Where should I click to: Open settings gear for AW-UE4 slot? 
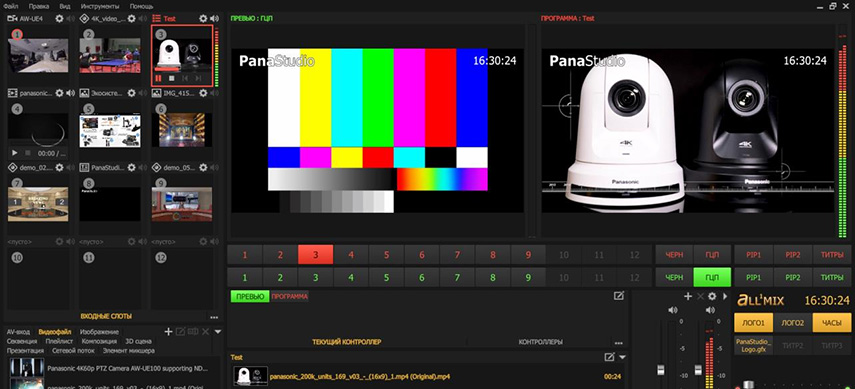(59, 19)
